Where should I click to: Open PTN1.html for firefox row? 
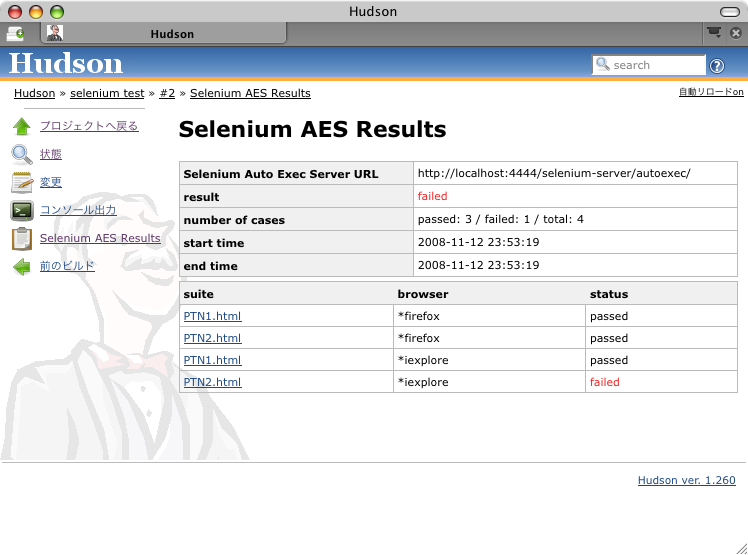212,316
